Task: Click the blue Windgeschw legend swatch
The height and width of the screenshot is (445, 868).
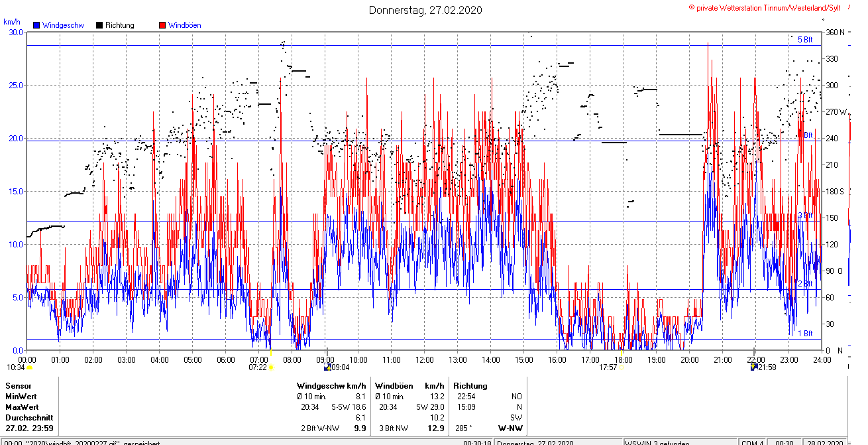Action: click(x=36, y=25)
